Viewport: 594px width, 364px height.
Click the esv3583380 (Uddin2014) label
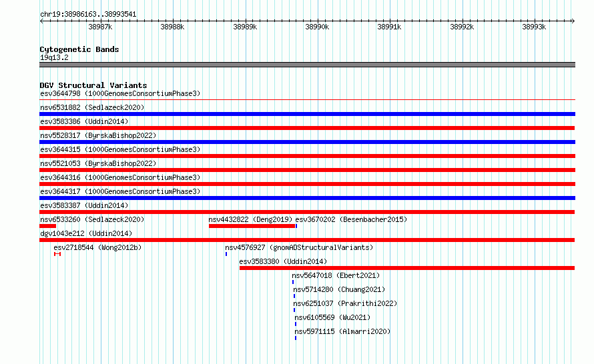[x=283, y=261]
